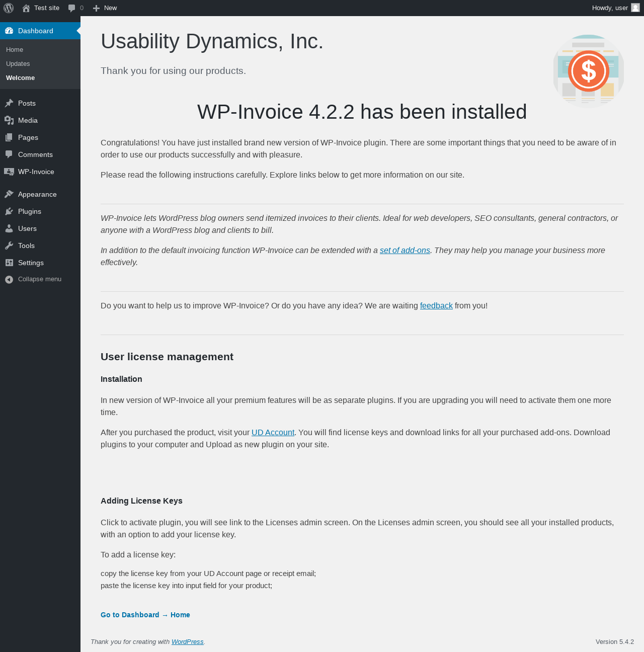This screenshot has width=644, height=652.
Task: Open the Test site home icon
Action: [26, 8]
